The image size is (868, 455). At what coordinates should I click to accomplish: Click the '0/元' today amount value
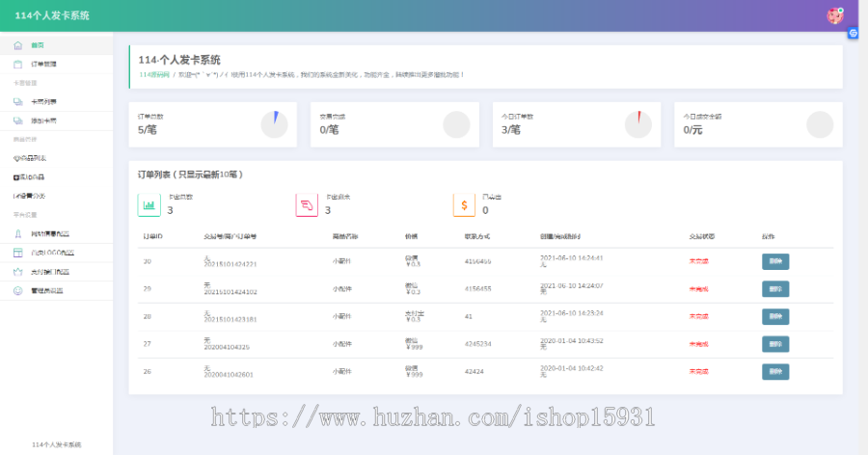coord(692,130)
